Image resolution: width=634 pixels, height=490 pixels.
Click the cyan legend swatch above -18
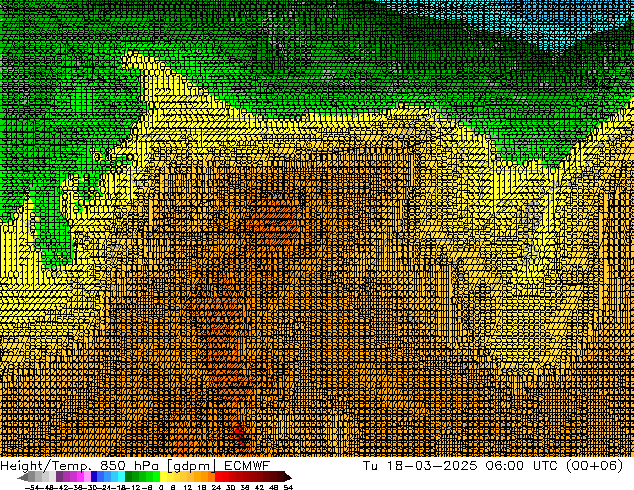[x=121, y=476]
